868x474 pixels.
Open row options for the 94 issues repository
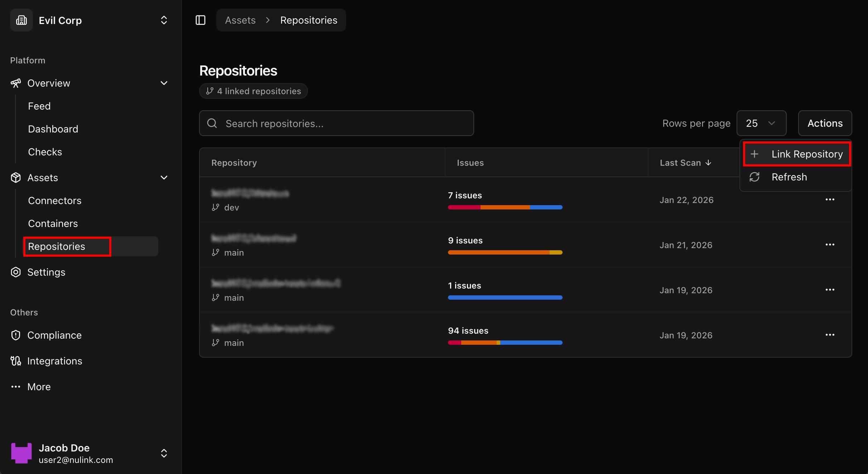[830, 335]
